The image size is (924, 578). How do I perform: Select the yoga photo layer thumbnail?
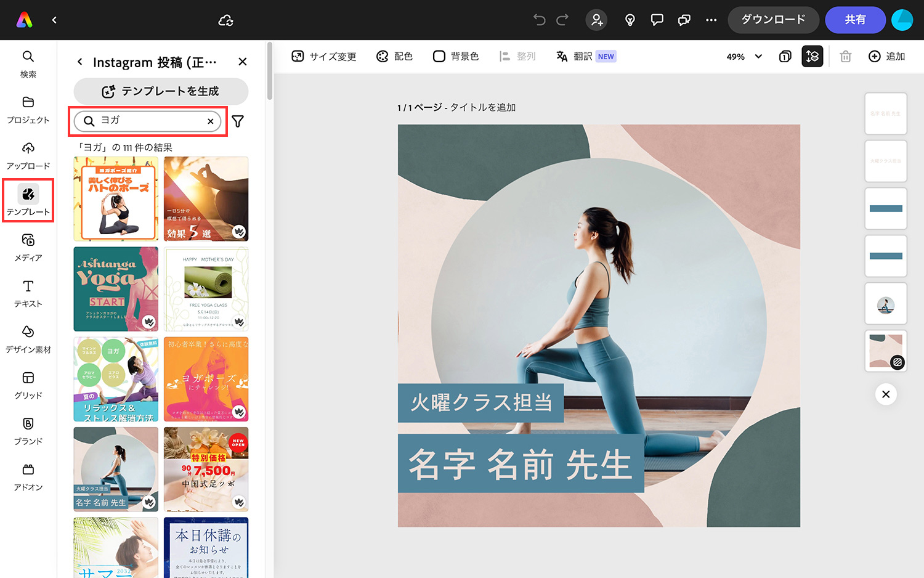tap(886, 303)
